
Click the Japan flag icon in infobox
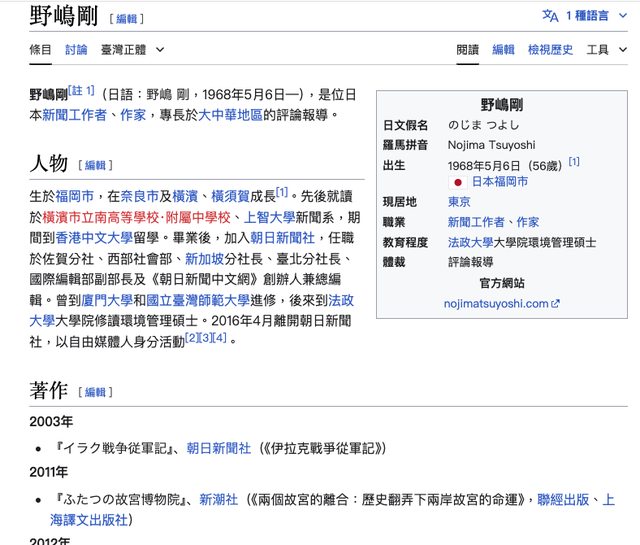pos(458,183)
